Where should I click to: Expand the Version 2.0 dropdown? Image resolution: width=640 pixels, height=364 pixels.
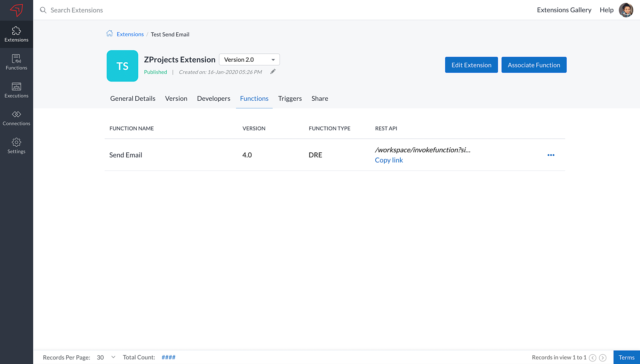249,60
